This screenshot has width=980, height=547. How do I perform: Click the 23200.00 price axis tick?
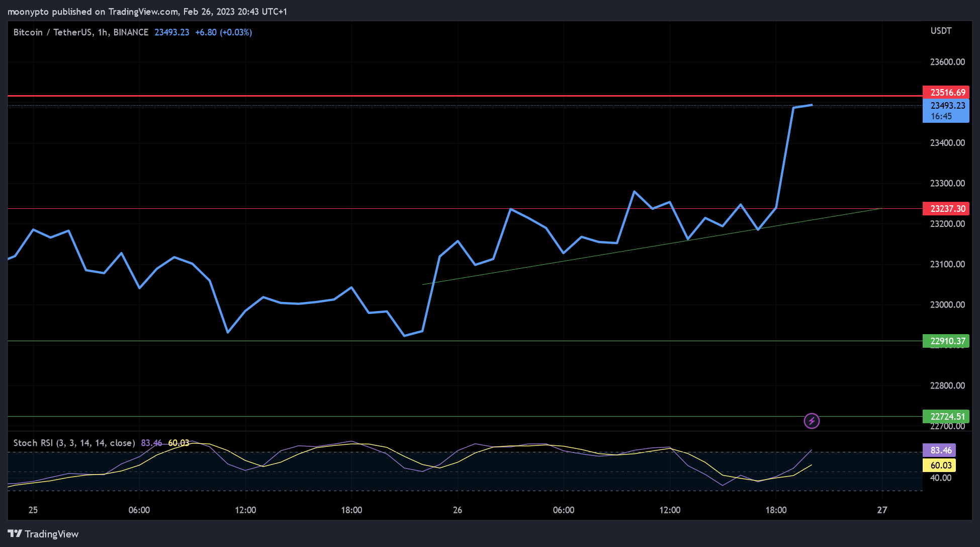[x=947, y=224]
